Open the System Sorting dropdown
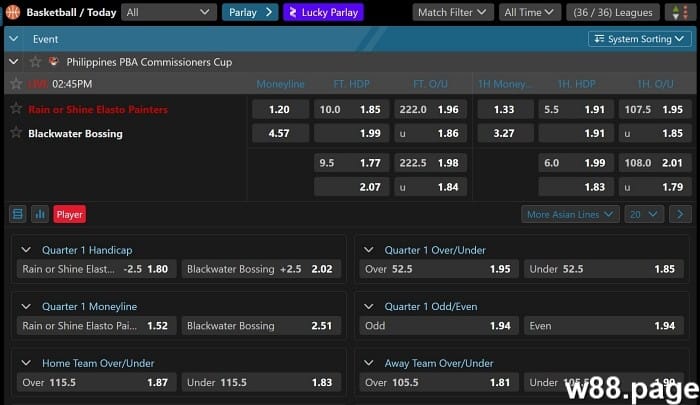This screenshot has height=405, width=700. pyautogui.click(x=640, y=39)
